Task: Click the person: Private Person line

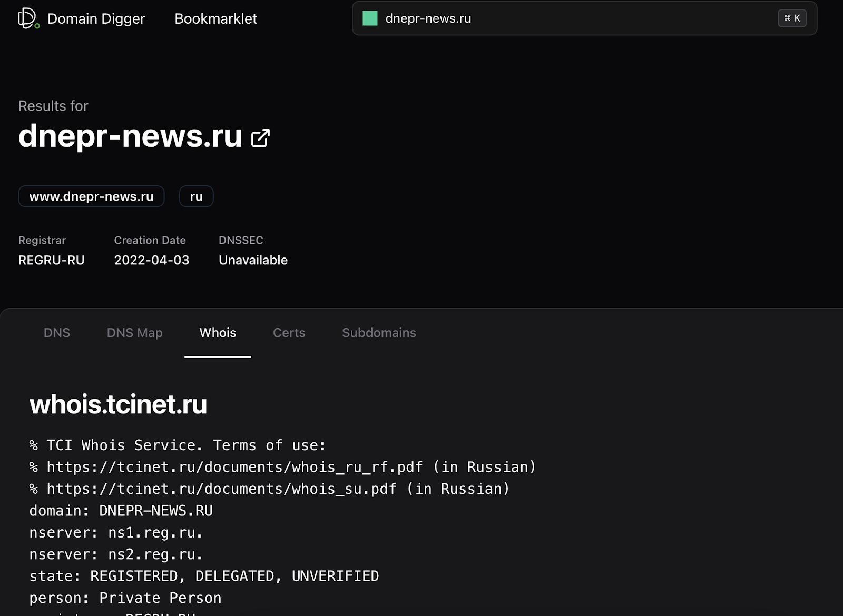Action: pyautogui.click(x=125, y=598)
